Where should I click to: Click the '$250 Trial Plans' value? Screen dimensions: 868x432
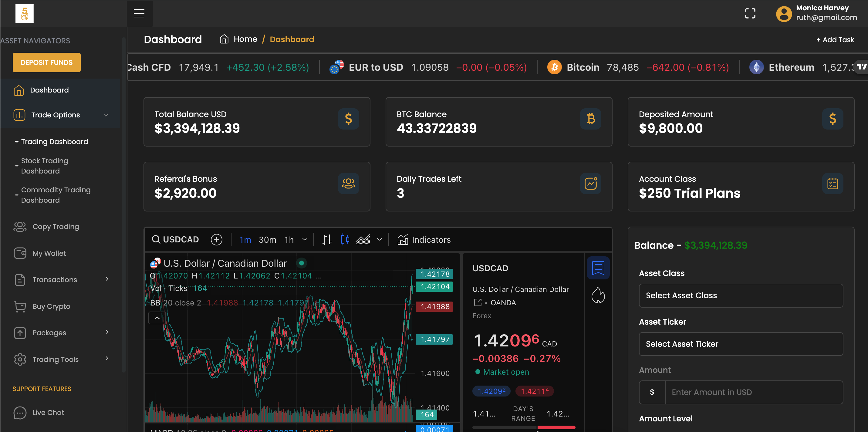[689, 194]
